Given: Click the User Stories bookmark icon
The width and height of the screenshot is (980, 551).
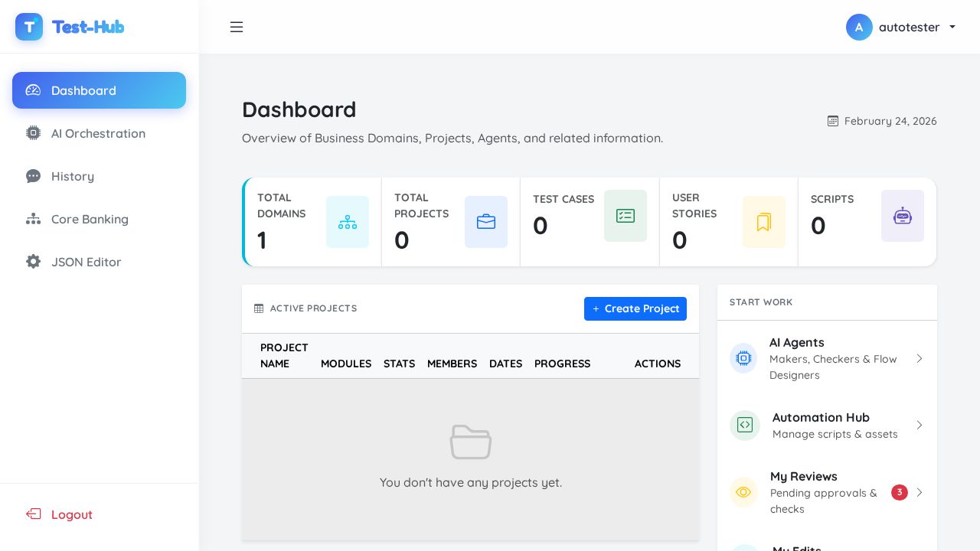Looking at the screenshot, I should pos(764,222).
